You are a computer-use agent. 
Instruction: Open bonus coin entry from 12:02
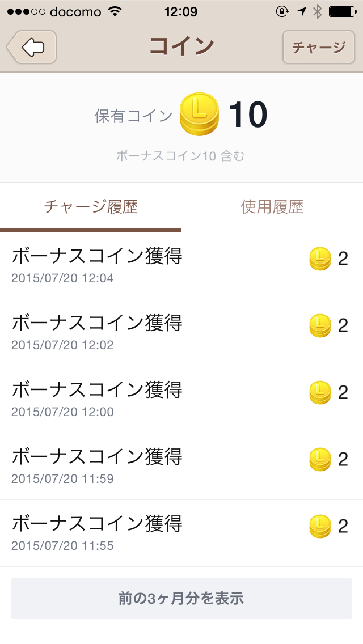point(97,332)
